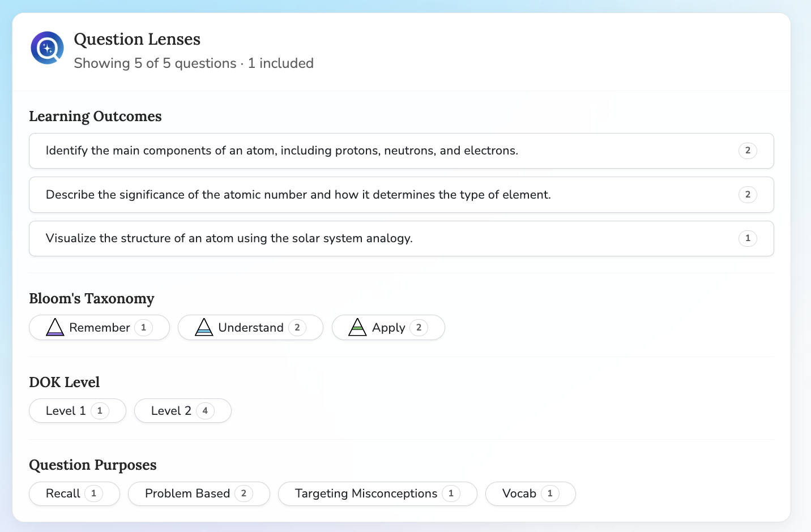The height and width of the screenshot is (532, 811).
Task: Select the DOK Level 2 chip
Action: coord(183,411)
